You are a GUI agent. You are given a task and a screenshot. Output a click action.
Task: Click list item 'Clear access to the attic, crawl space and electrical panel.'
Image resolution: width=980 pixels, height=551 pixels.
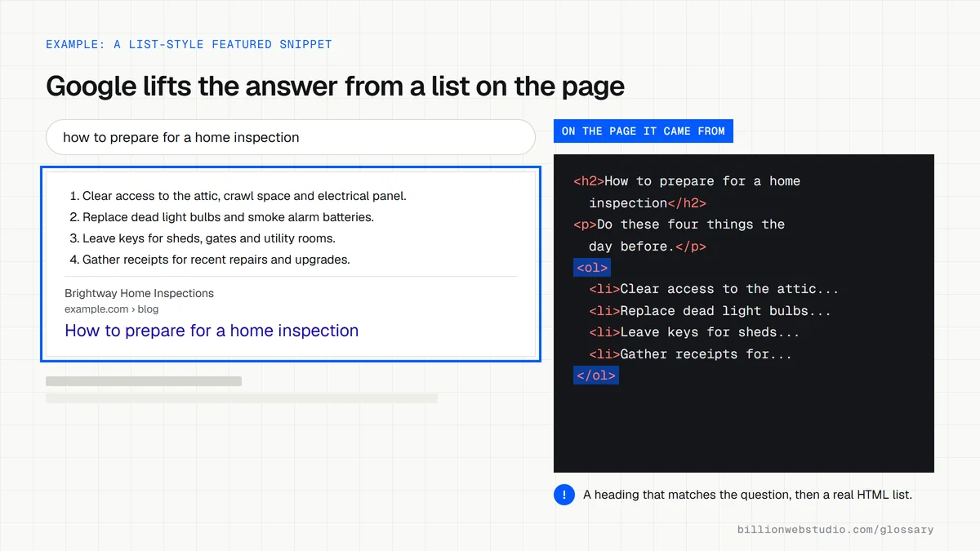pos(244,196)
